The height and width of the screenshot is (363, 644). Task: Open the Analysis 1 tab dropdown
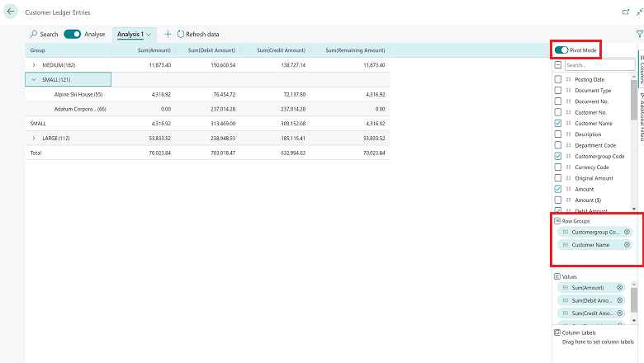point(149,35)
